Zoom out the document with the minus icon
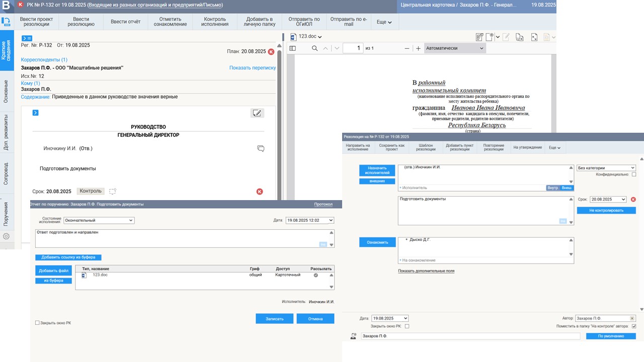 tap(407, 48)
